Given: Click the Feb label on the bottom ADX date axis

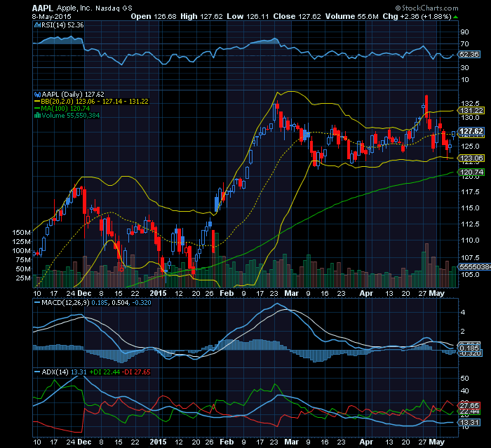Looking at the screenshot, I should pos(227,442).
